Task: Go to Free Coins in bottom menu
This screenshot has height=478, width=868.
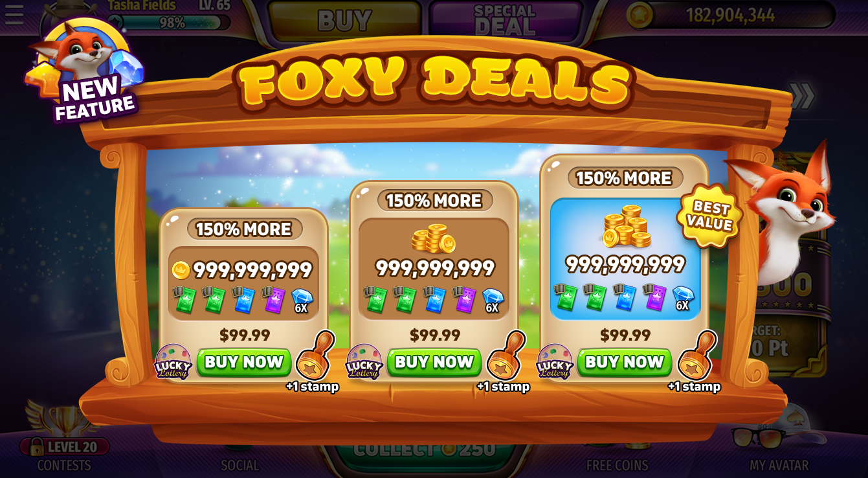Action: tap(617, 465)
